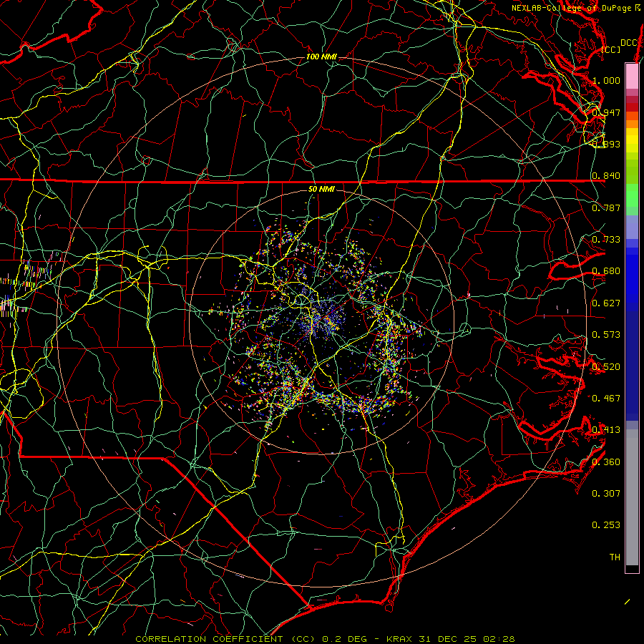This screenshot has width=644, height=644.
Task: Click the 0.680 value on the scale
Action: coord(606,271)
